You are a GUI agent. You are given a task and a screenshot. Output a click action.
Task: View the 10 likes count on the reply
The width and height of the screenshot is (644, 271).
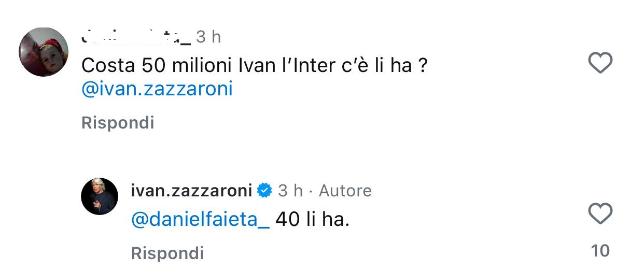coord(600,251)
